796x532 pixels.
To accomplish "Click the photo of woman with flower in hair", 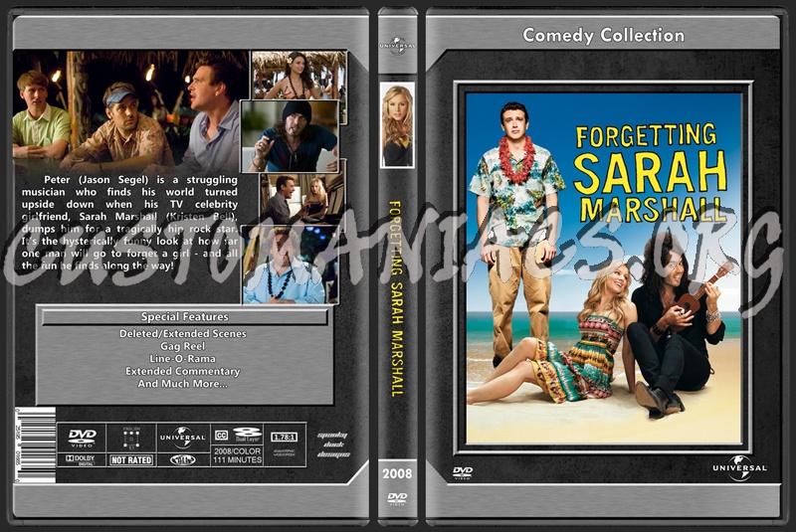I will coord(298,75).
